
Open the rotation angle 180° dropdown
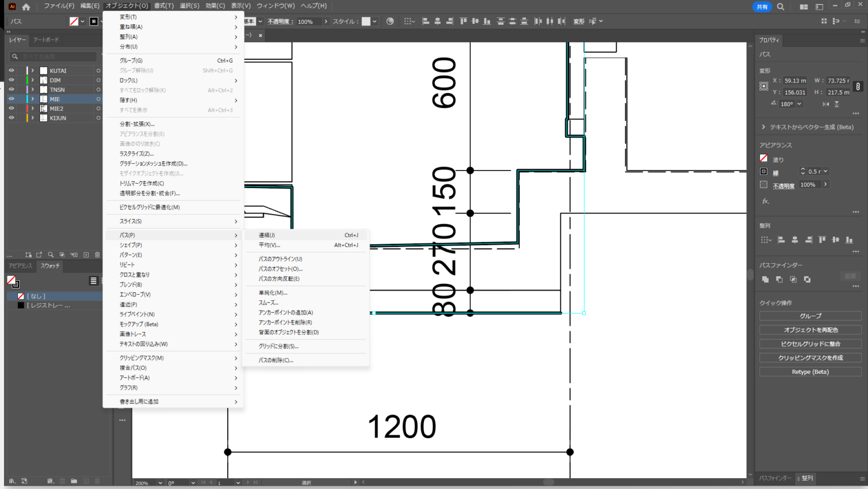tap(799, 104)
